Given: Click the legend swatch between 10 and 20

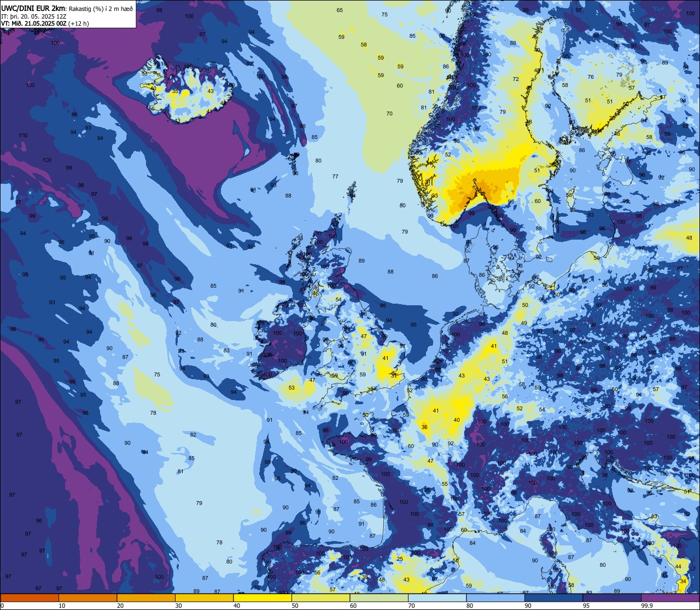Looking at the screenshot, I should pos(87,597).
